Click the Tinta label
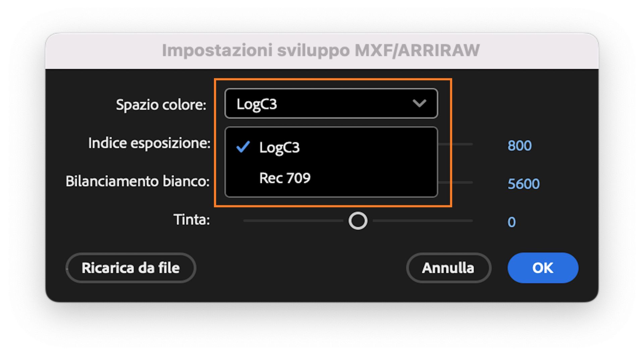The height and width of the screenshot is (356, 644). [x=192, y=220]
